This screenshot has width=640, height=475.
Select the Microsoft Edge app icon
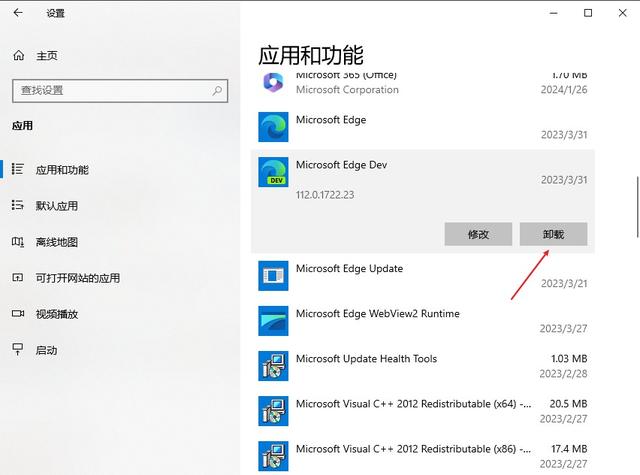273,127
